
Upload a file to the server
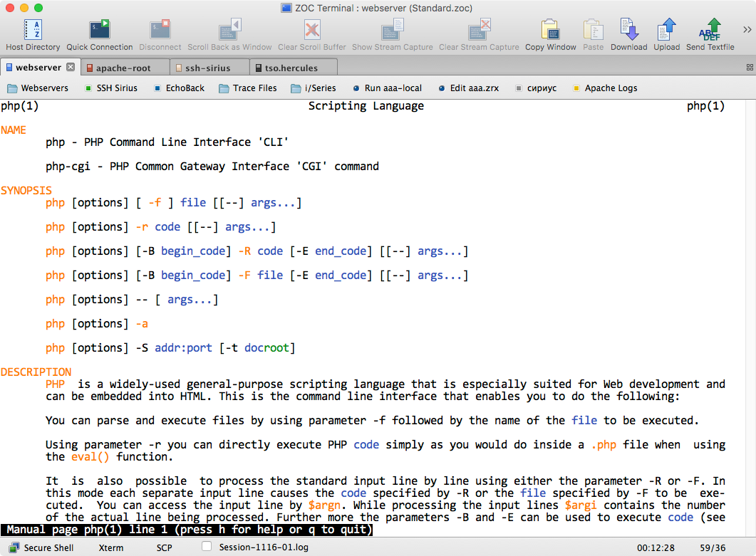tap(666, 32)
